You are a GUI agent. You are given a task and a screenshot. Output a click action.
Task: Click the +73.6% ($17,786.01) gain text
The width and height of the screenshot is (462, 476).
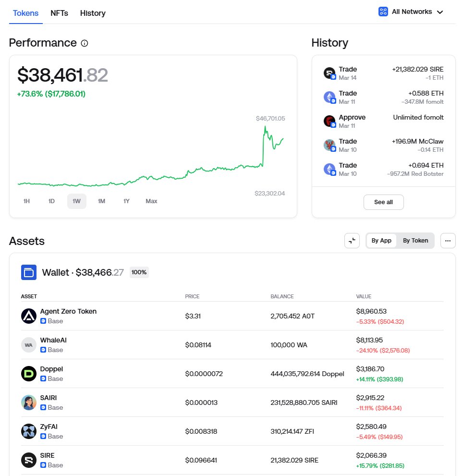(x=51, y=94)
